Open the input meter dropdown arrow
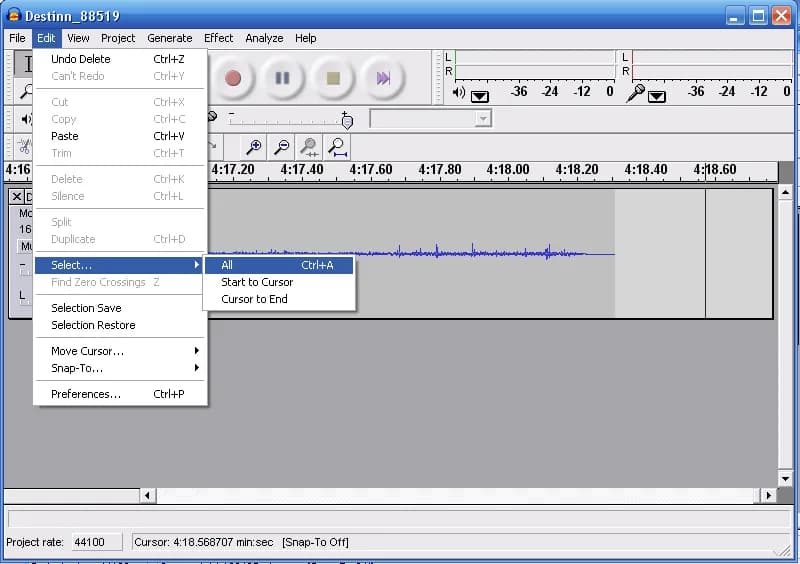Image resolution: width=800 pixels, height=564 pixels. (x=657, y=96)
